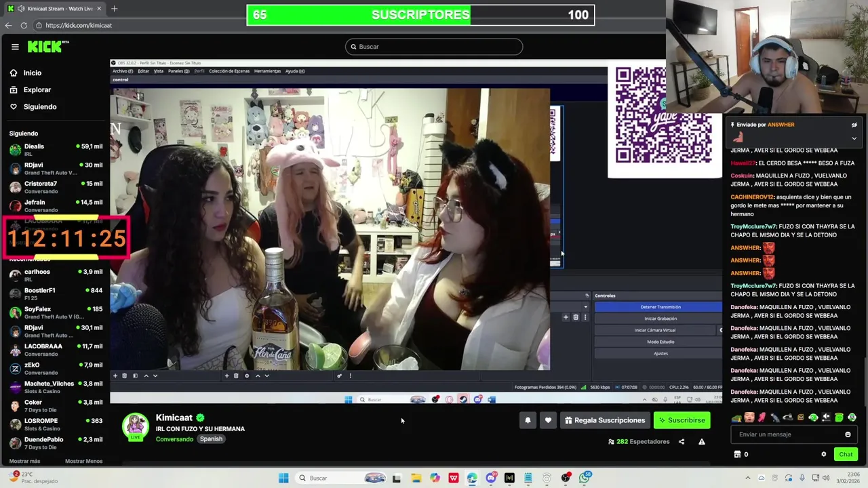Open chat gift shop icon
The width and height of the screenshot is (868, 488).
(x=737, y=455)
